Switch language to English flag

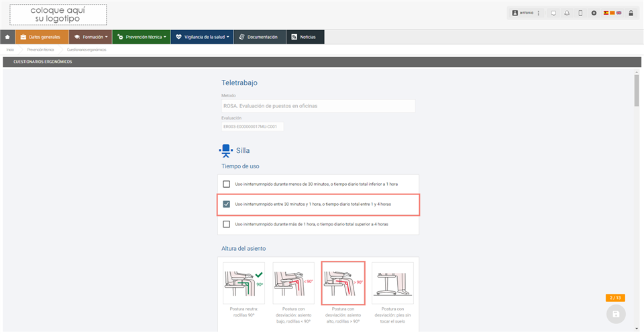point(619,13)
